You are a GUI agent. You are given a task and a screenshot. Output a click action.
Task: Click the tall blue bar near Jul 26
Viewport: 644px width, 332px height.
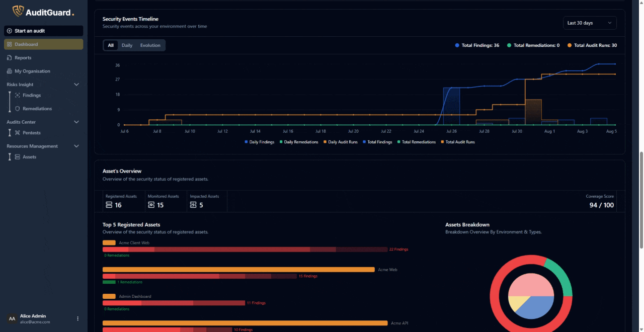[451, 106]
